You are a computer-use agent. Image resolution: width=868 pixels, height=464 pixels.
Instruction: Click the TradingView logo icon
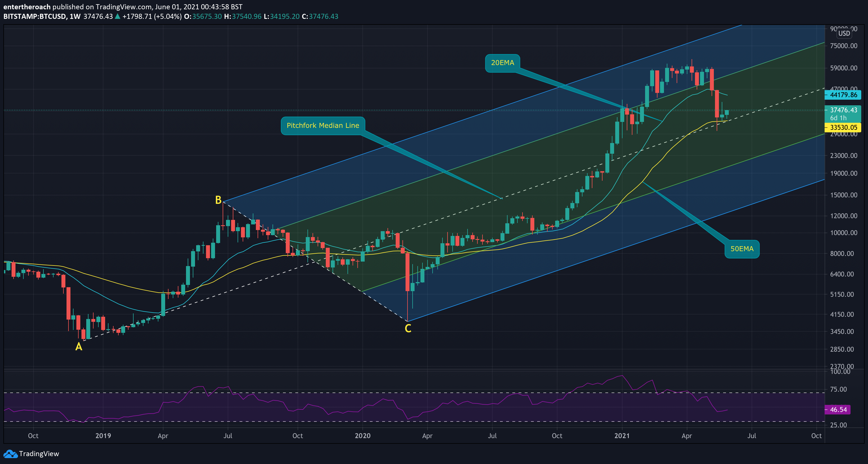click(10, 454)
